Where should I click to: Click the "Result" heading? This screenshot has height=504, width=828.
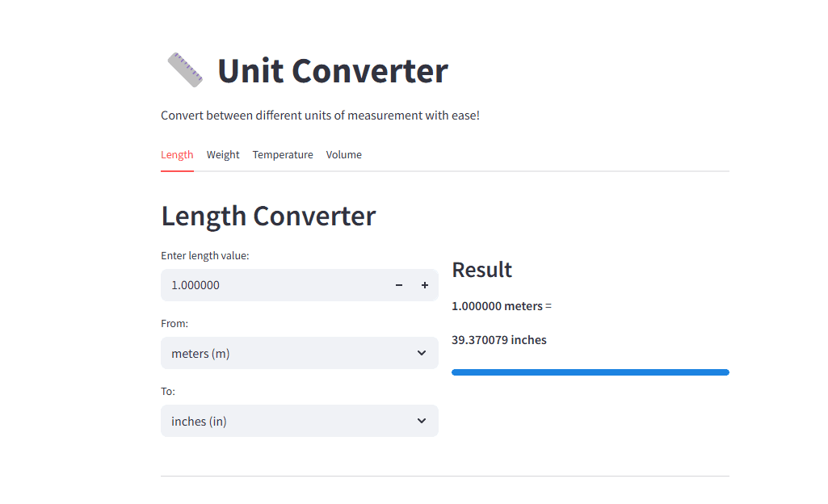[481, 270]
